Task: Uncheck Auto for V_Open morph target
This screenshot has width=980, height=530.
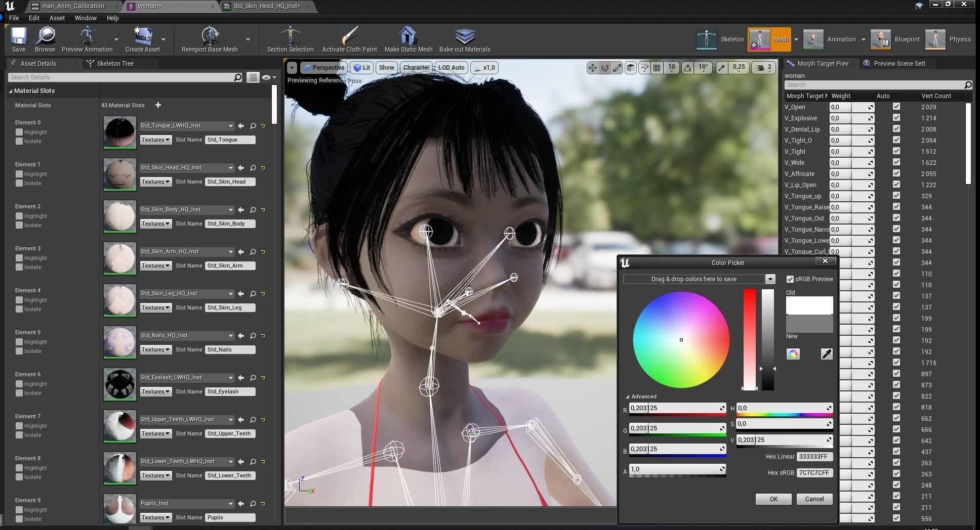Action: pyautogui.click(x=896, y=107)
